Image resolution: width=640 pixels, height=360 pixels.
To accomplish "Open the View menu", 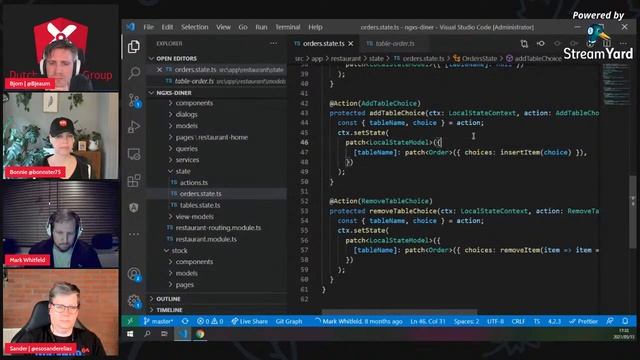I will pyautogui.click(x=223, y=27).
